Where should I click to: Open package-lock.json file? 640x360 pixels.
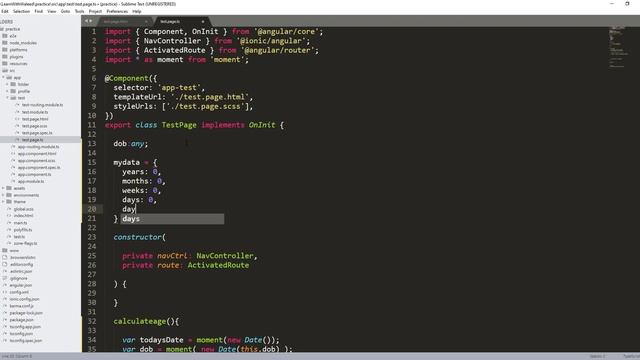(x=26, y=313)
